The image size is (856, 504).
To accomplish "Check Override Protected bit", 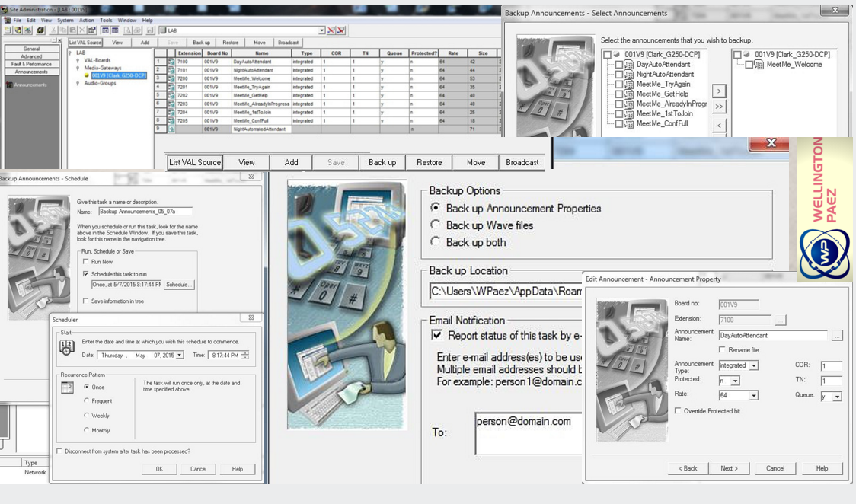I will pyautogui.click(x=678, y=410).
